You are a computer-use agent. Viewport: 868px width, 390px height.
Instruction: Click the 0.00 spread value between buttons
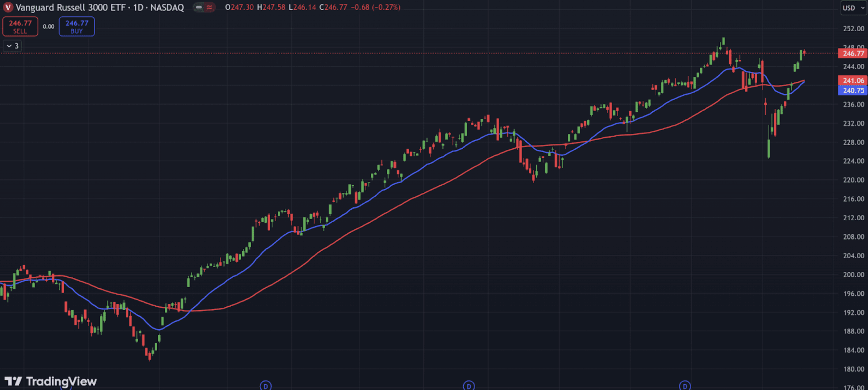49,27
